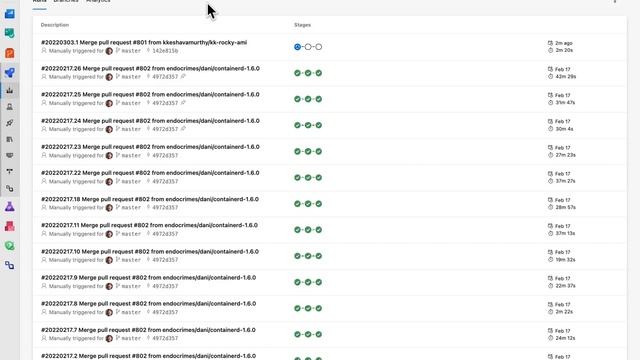This screenshot has height=360, width=640.
Task: Click the second green stage of run #20220217.18
Action: click(x=308, y=204)
